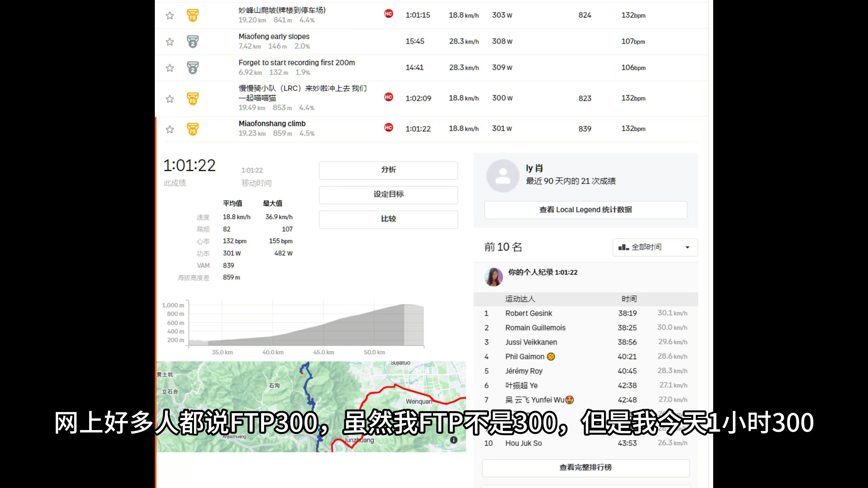The height and width of the screenshot is (488, 868).
Task: Click the 1:02:09 time on 慢慢骑小队 row
Action: pyautogui.click(x=418, y=99)
